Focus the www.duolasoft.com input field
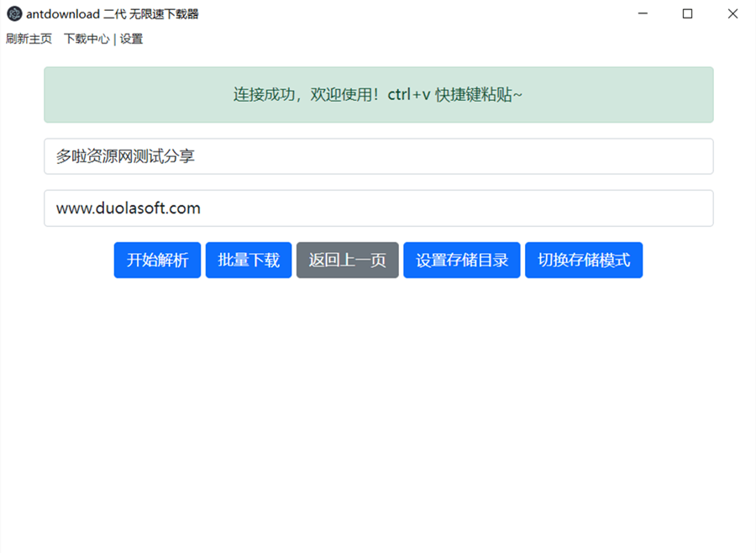The image size is (756, 553). (x=379, y=208)
